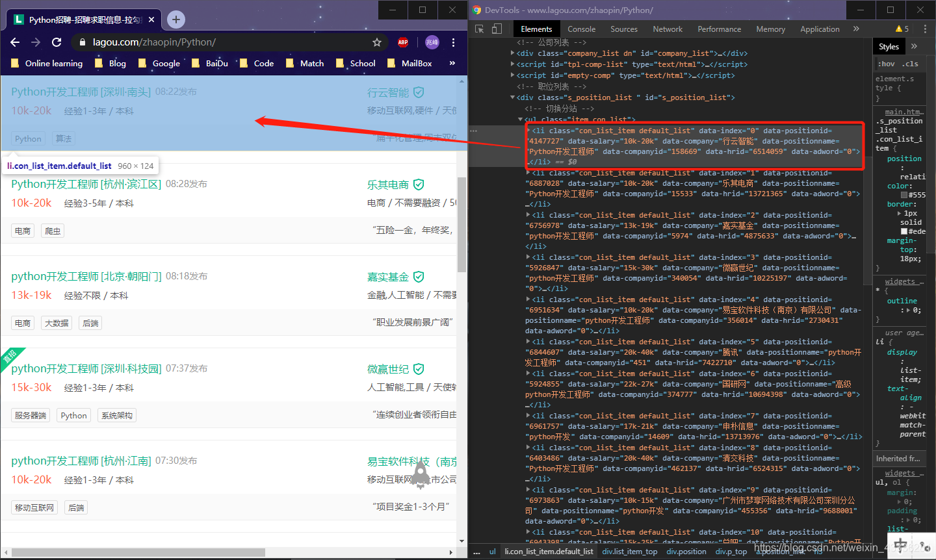This screenshot has height=560, width=936.
Task: Toggle DevTools device toolbar
Action: point(497,29)
